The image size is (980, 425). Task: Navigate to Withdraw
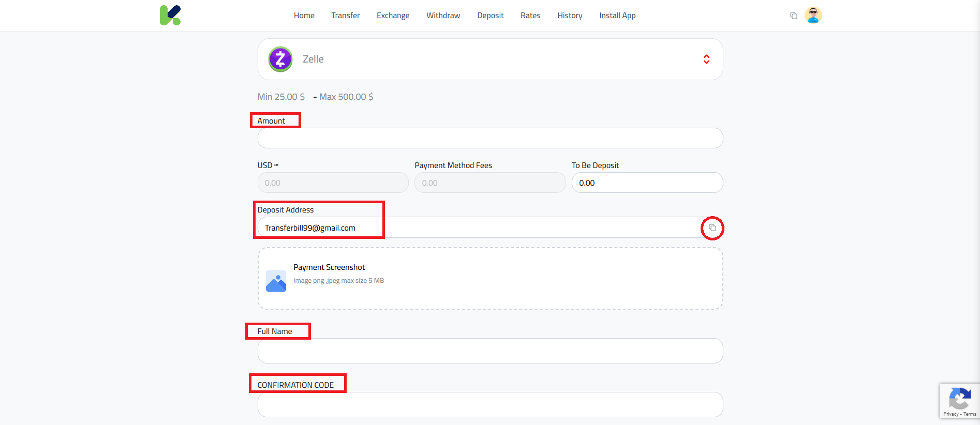coord(443,16)
